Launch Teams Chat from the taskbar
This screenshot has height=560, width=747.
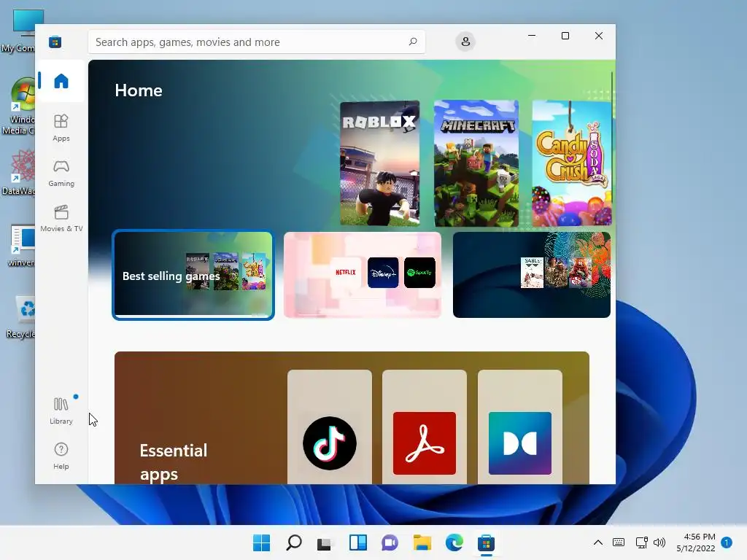point(390,542)
